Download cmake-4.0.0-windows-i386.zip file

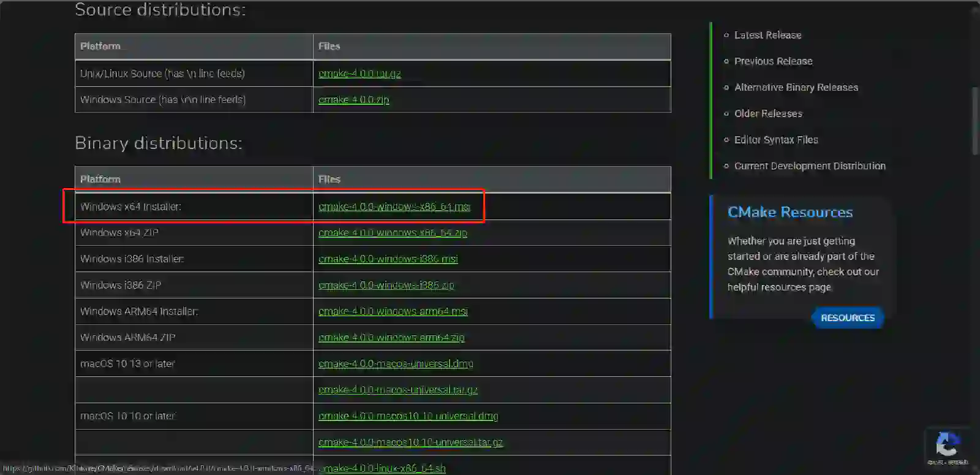click(386, 286)
